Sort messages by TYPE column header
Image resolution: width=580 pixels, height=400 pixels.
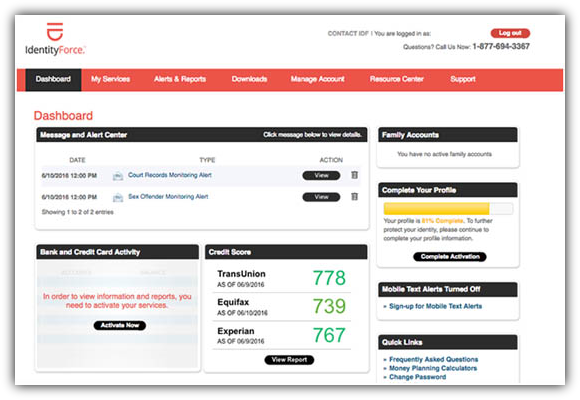click(x=207, y=160)
